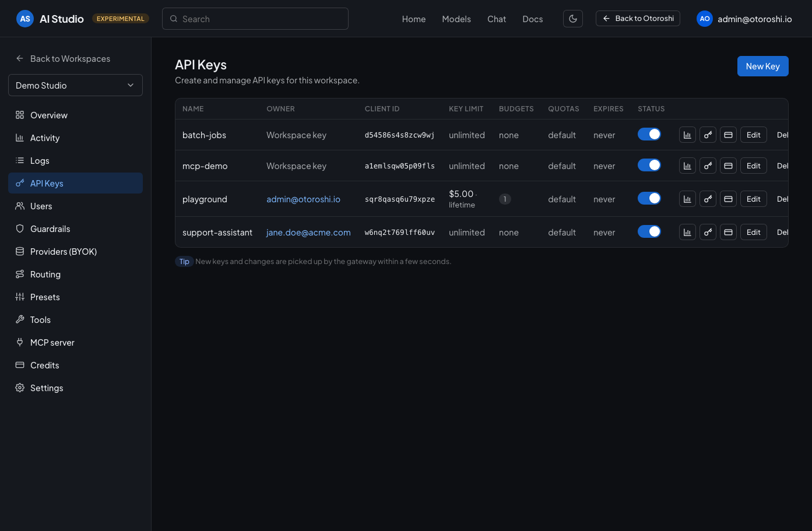
Task: Open credit card icon for mcp-demo
Action: click(x=728, y=166)
